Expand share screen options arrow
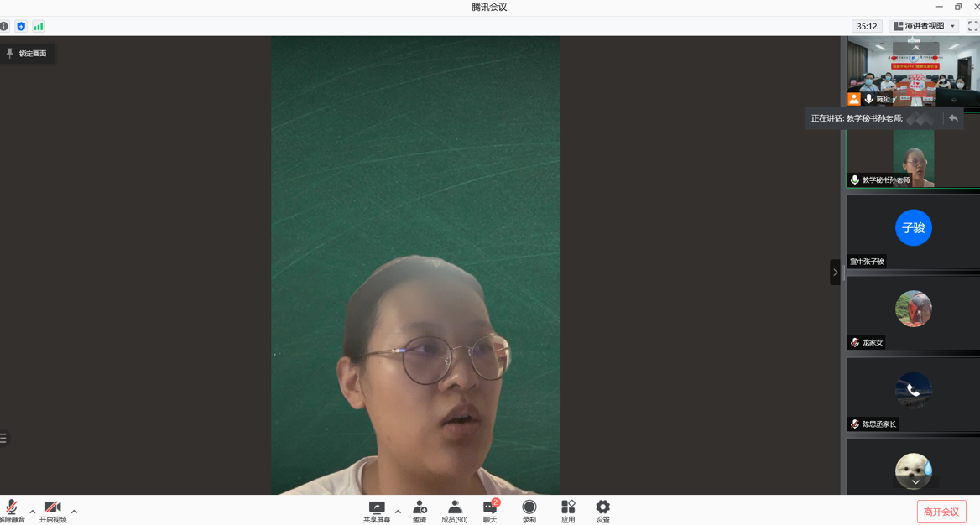 [398, 512]
